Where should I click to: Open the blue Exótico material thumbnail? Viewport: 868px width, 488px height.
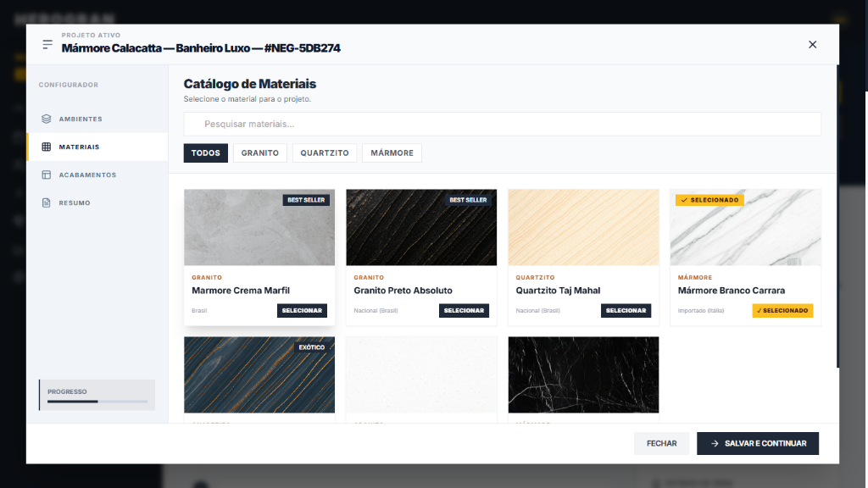259,374
